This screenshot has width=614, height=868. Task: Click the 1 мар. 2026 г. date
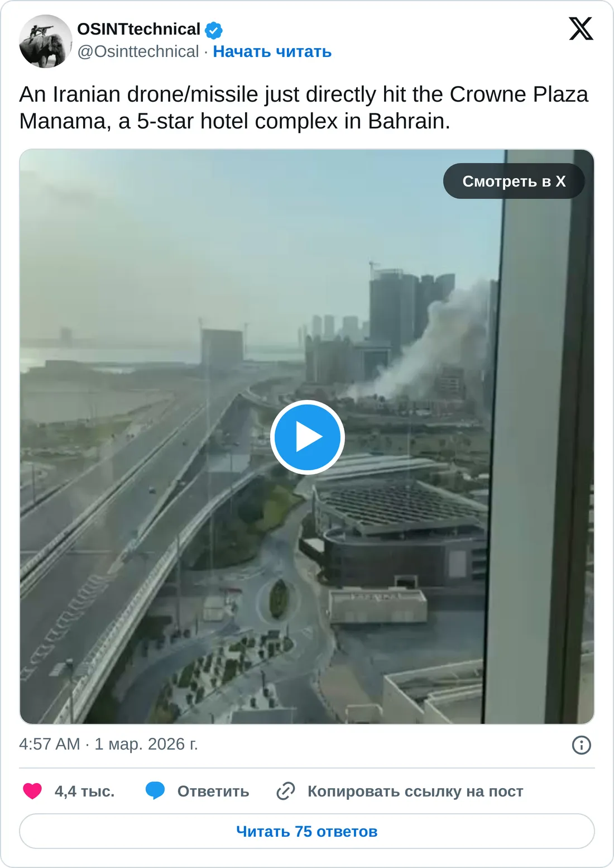pos(146,744)
